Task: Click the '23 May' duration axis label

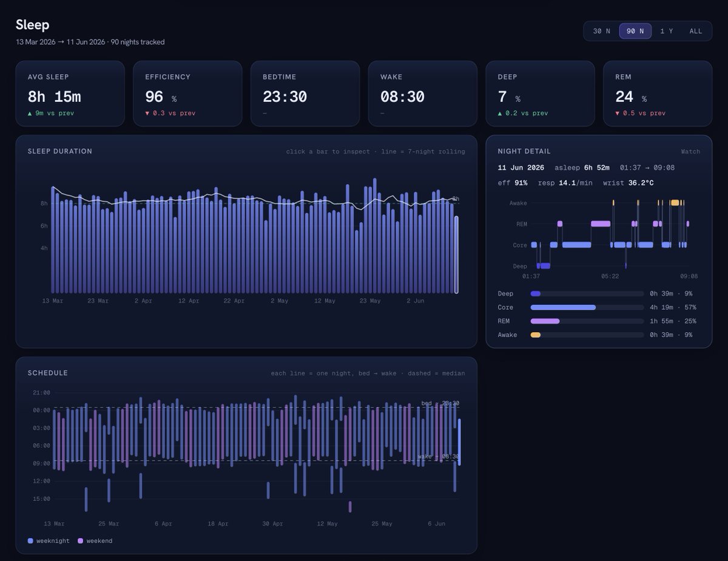Action: 370,301
